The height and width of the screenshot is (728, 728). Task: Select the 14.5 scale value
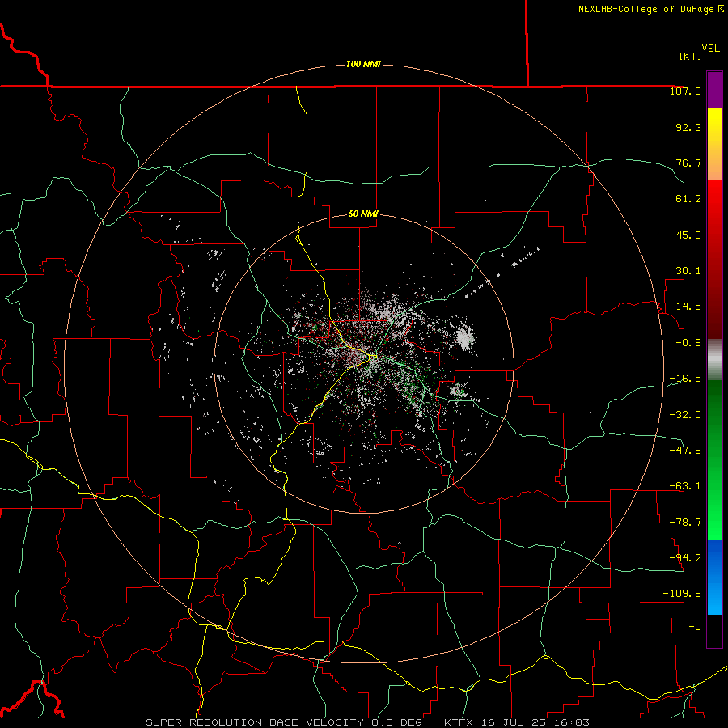click(x=688, y=307)
